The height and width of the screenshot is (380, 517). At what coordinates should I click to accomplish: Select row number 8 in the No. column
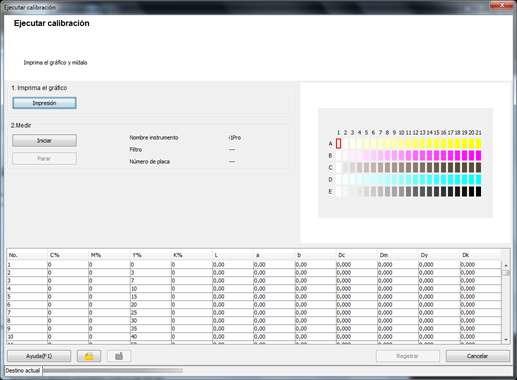tap(27, 321)
